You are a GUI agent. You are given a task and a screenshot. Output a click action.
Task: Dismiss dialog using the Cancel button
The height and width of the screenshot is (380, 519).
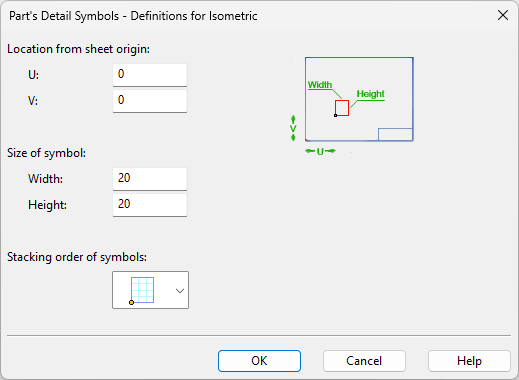pyautogui.click(x=364, y=361)
